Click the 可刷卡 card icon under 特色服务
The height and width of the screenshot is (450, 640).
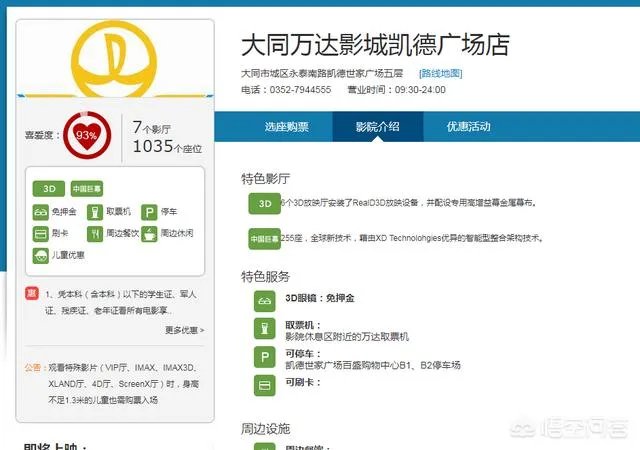tap(264, 385)
